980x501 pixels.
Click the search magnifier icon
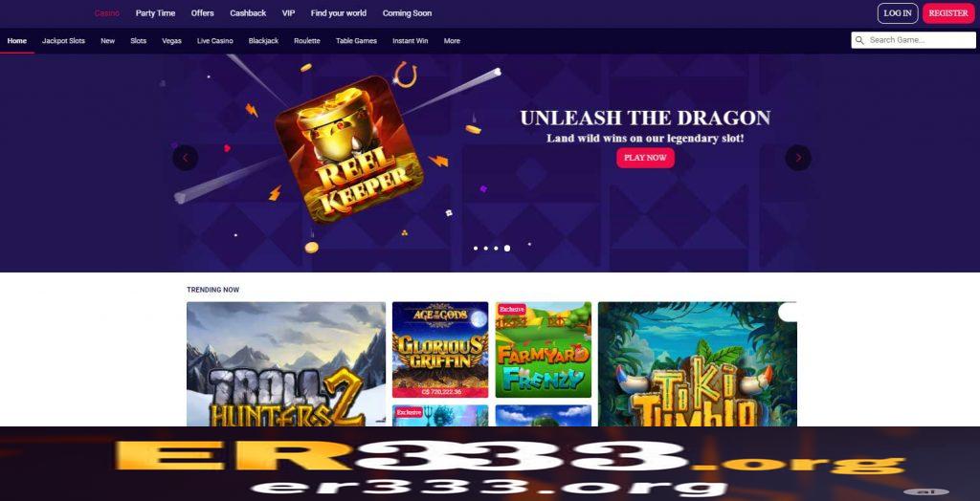(x=860, y=40)
